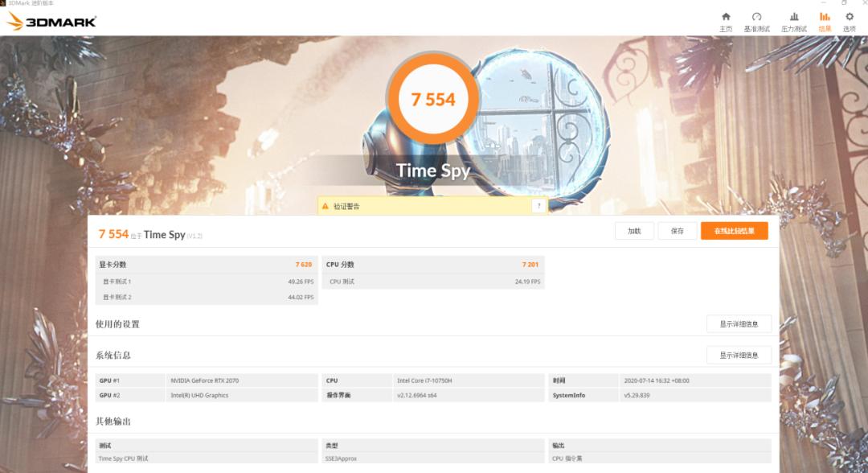Click the 24.19 FPS value

coord(527,282)
